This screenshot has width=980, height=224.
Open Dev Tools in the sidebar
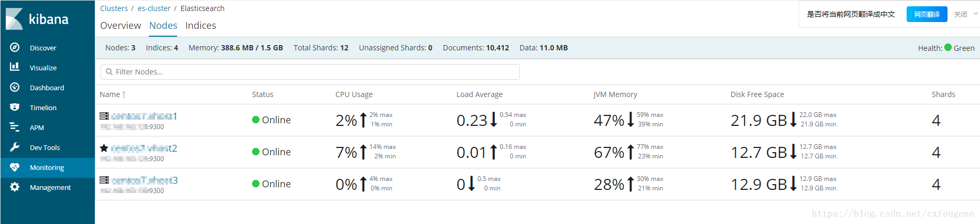[x=48, y=147]
